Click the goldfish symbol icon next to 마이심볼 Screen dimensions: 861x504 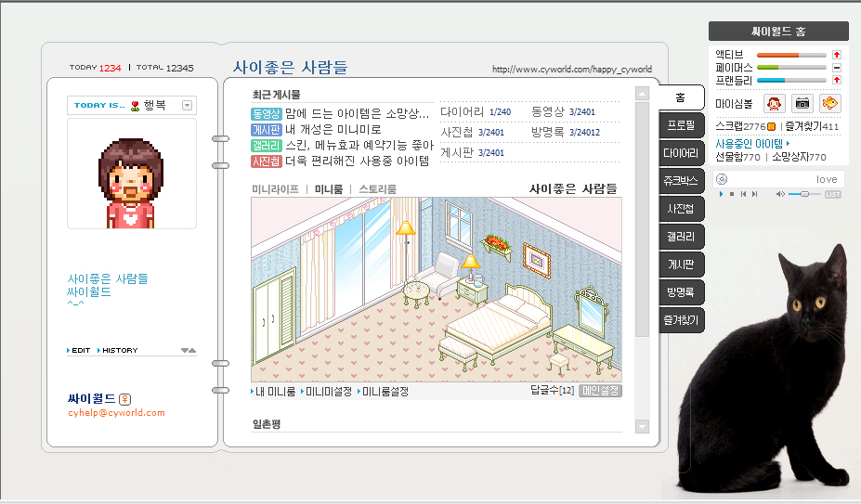830,103
